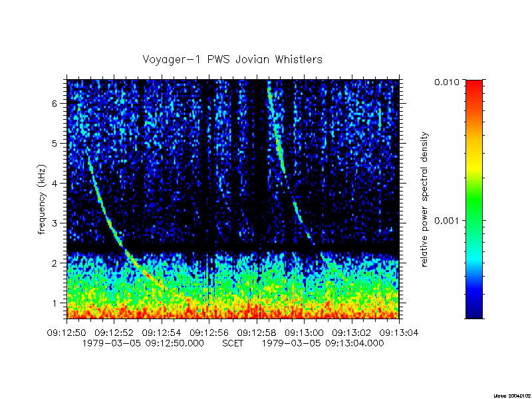Click the spectrogram plot area
532x399 pixels.
coord(233,199)
